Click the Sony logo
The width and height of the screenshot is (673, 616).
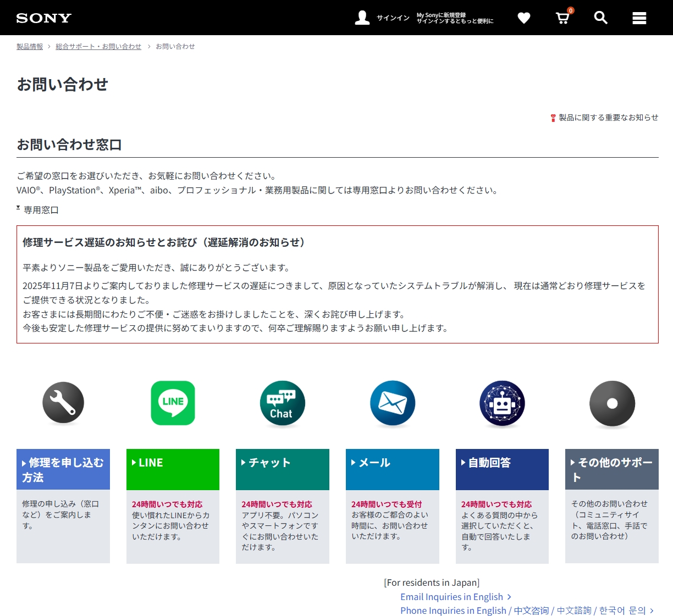44,18
